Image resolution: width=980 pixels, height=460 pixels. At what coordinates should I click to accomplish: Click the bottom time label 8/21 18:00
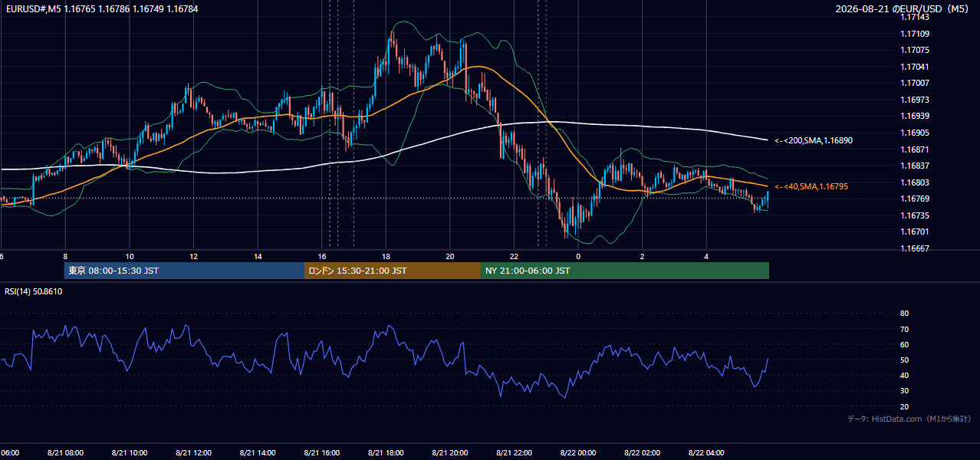[x=386, y=453]
